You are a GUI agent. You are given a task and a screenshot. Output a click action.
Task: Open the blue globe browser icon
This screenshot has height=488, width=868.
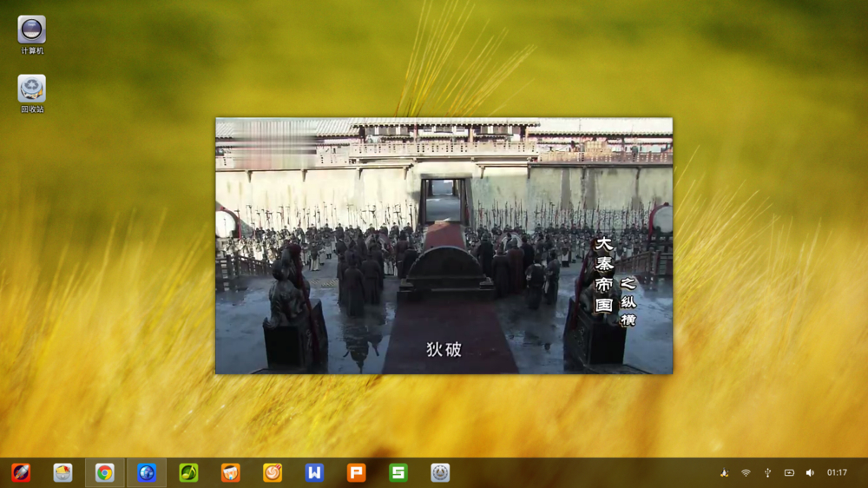[x=147, y=472]
